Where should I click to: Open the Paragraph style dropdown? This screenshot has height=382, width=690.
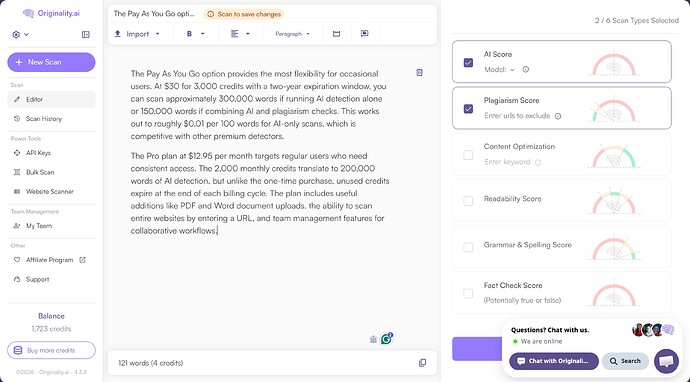(x=292, y=34)
